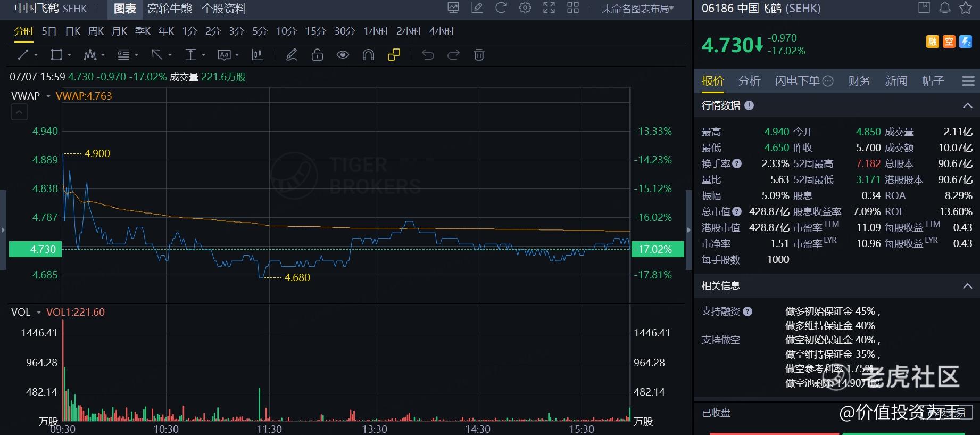Image resolution: width=980 pixels, height=435 pixels.
Task: Open the 新闻 news tab
Action: pyautogui.click(x=896, y=81)
